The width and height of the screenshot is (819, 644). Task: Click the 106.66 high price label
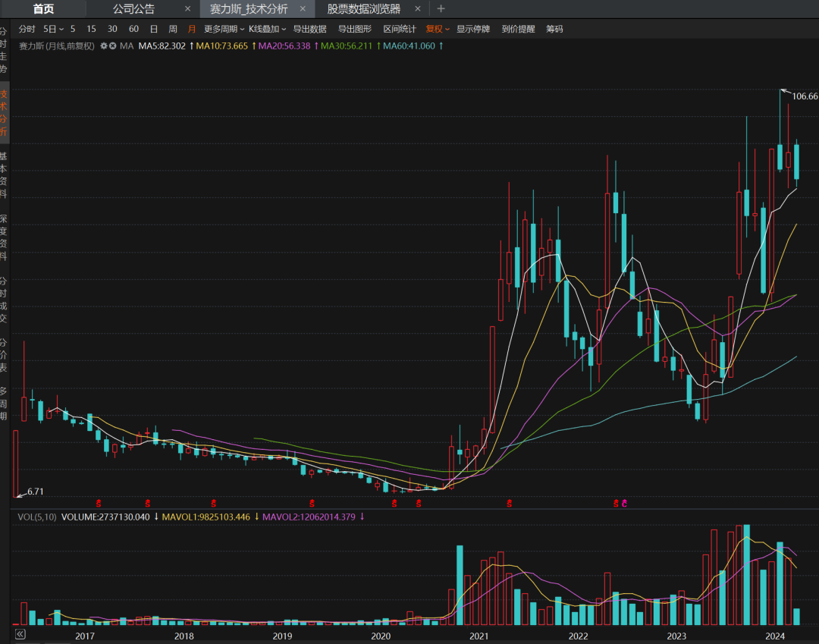pos(804,96)
